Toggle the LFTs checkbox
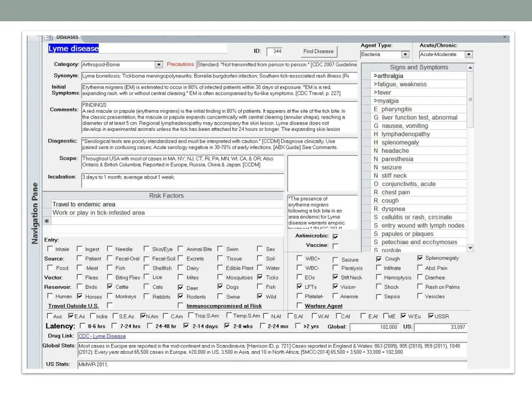 [299, 286]
